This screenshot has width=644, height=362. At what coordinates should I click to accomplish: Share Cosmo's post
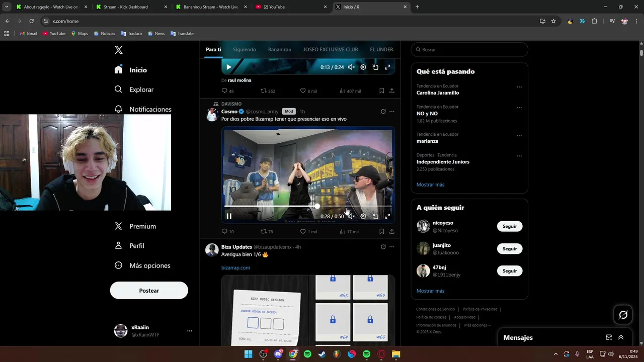(x=392, y=232)
